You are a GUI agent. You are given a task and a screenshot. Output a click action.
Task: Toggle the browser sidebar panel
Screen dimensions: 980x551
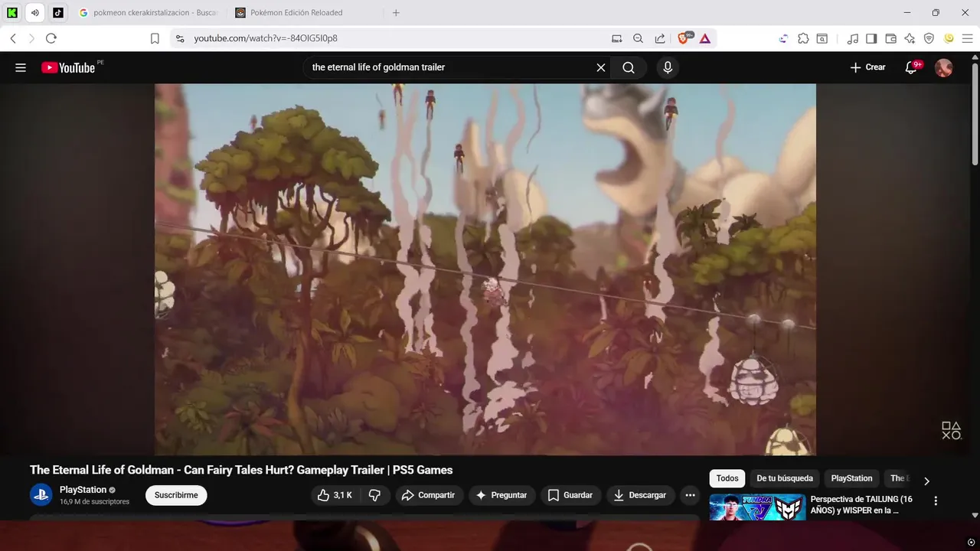pos(871,38)
